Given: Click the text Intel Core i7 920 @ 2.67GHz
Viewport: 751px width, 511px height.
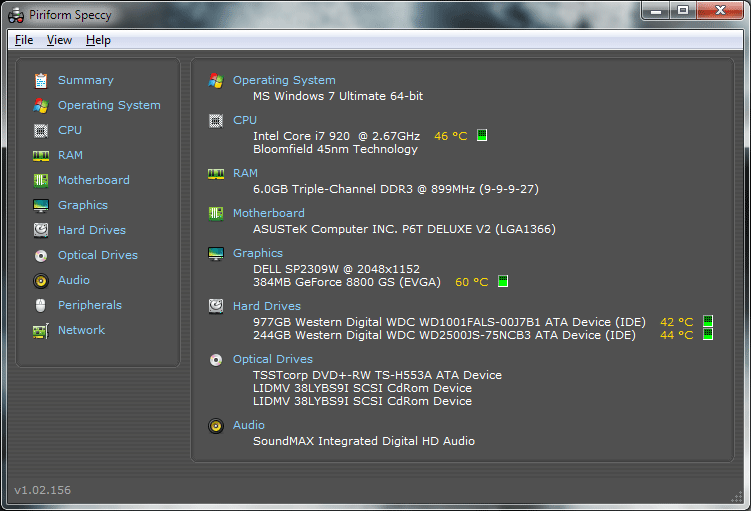Looking at the screenshot, I should pyautogui.click(x=337, y=136).
